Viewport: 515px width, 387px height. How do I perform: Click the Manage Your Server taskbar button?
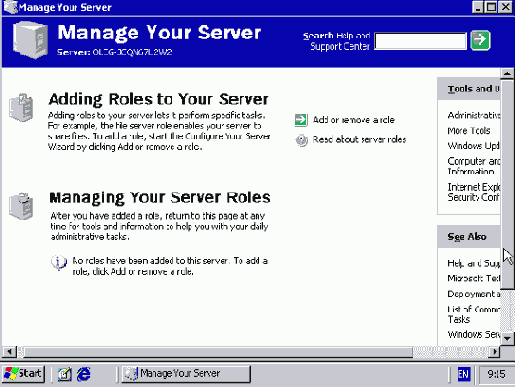tap(186, 374)
